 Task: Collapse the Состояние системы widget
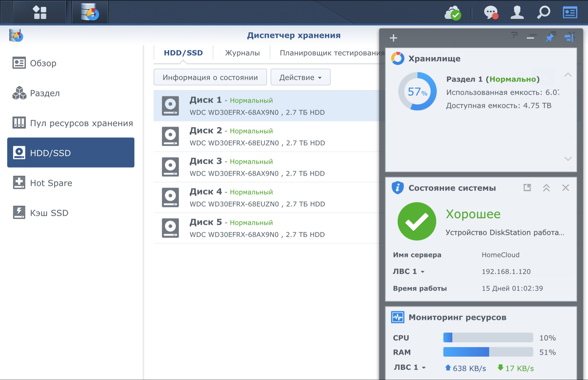(x=546, y=188)
